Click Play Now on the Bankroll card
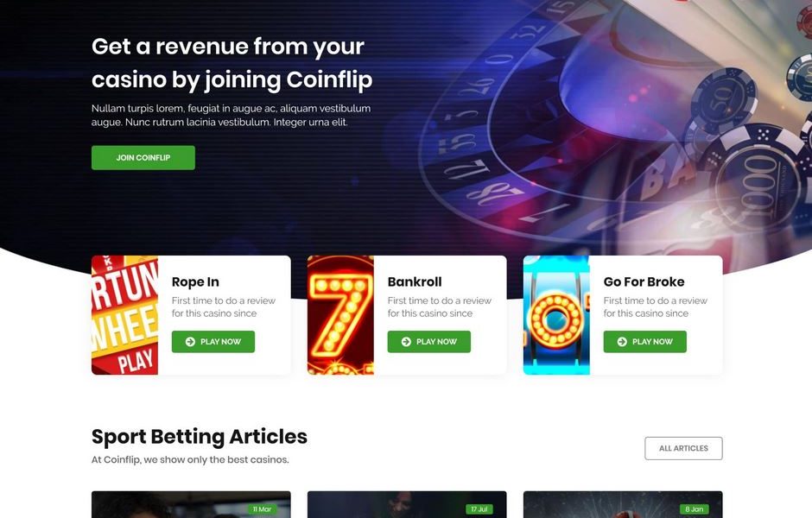Screen dimensions: 812x518 429,342
